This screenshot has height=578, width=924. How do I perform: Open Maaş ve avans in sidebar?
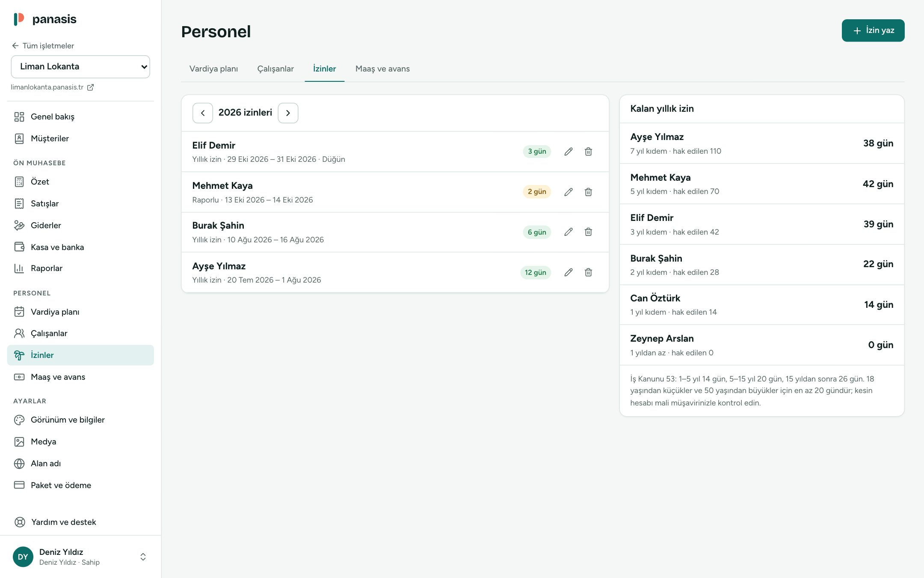click(80, 377)
